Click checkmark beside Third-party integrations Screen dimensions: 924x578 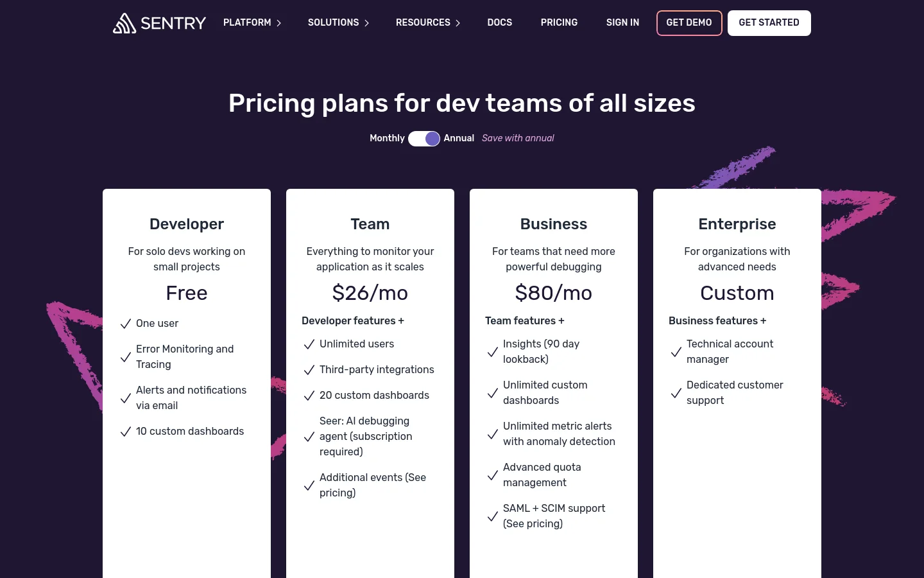pos(309,370)
